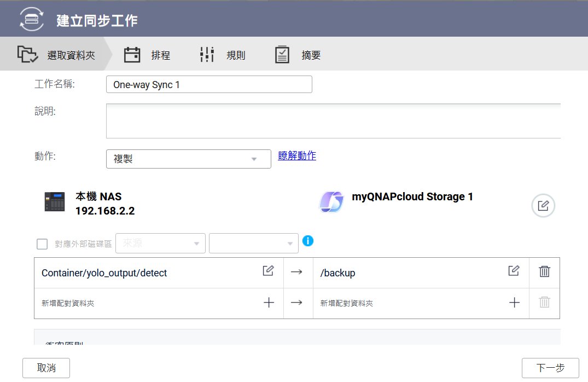Viewport: 588px width, 382px height.
Task: Click the Select Folder step icon
Action: point(27,54)
